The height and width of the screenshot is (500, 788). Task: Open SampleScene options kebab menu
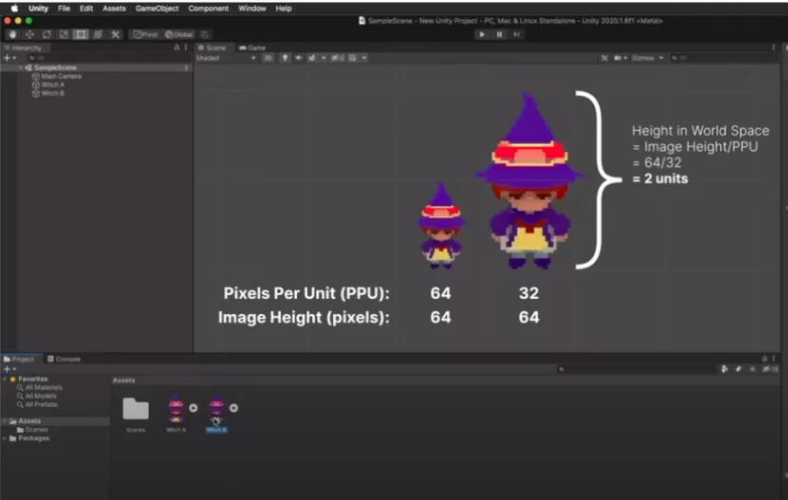tap(186, 67)
